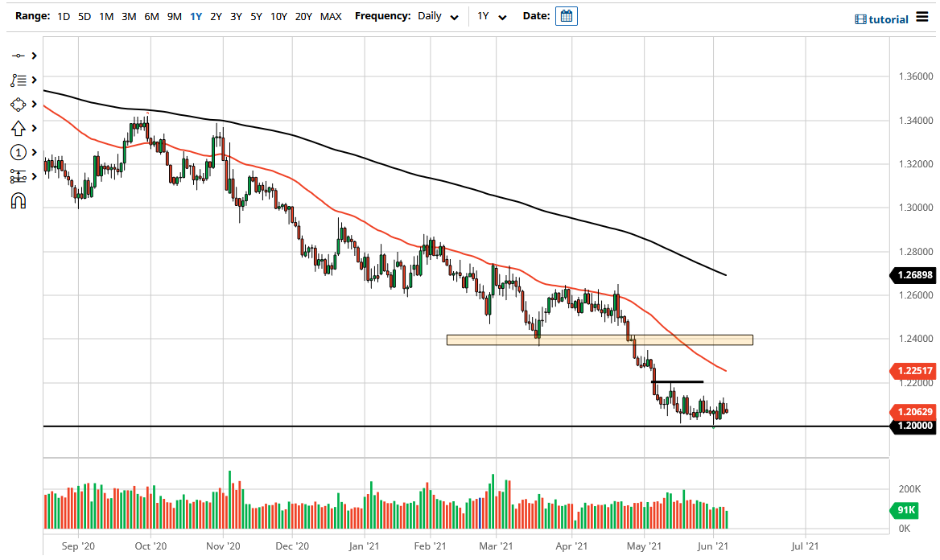Select the arrow marker tool
This screenshot has width=940, height=560.
[x=18, y=128]
